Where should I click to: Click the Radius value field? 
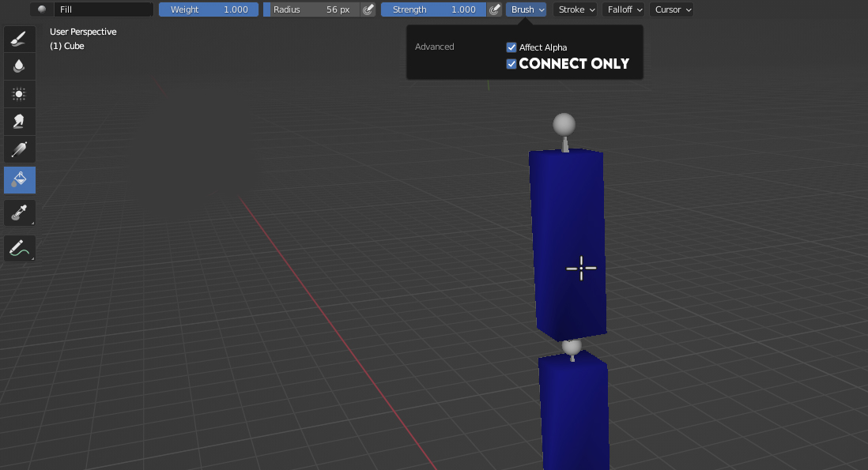tap(311, 9)
